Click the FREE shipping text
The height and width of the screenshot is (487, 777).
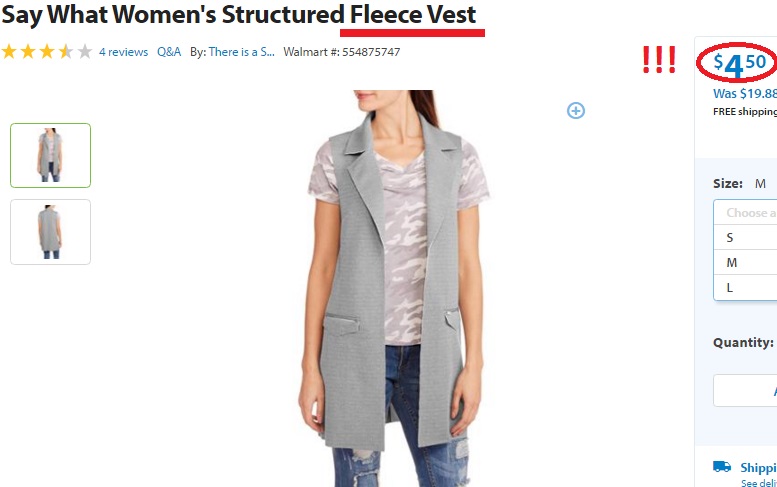[x=745, y=112]
